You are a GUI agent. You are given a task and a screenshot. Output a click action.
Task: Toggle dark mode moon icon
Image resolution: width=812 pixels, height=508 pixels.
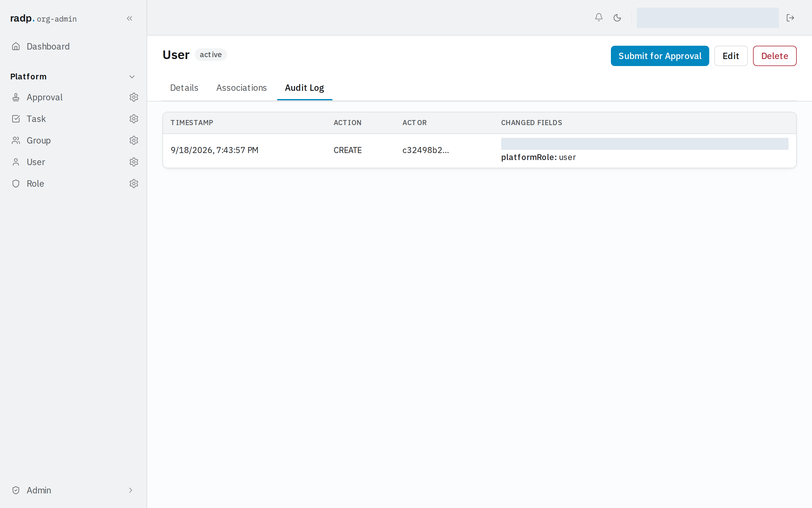[617, 17]
